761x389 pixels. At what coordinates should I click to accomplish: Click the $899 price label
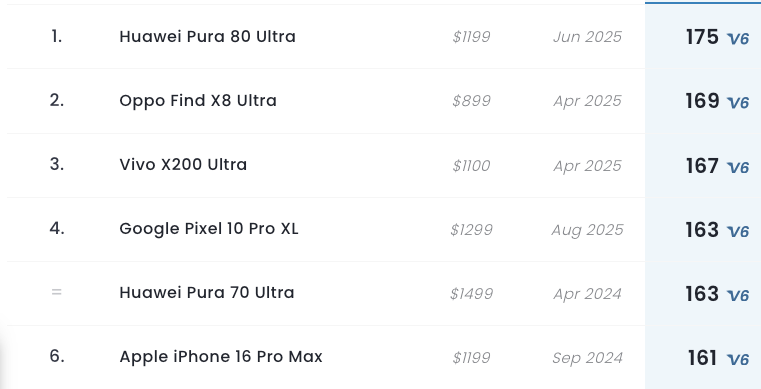471,101
